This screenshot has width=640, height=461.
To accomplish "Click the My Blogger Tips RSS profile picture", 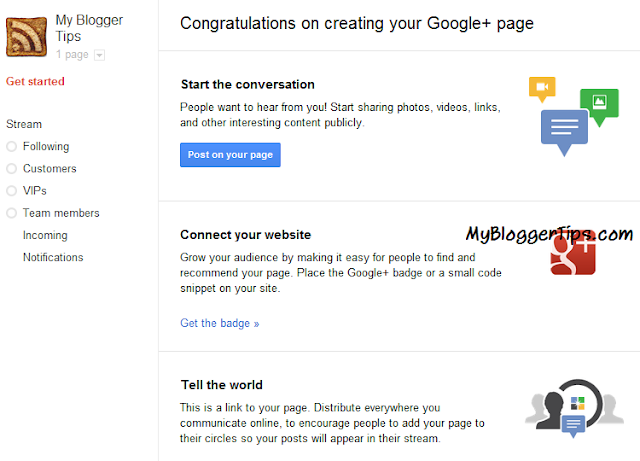I will pyautogui.click(x=27, y=37).
